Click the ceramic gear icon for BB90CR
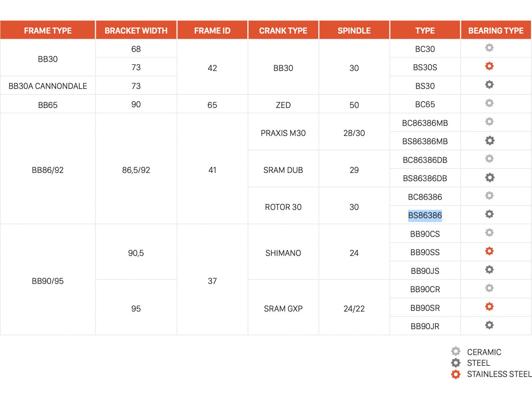Viewport: 532px width, 399px height. click(x=489, y=288)
